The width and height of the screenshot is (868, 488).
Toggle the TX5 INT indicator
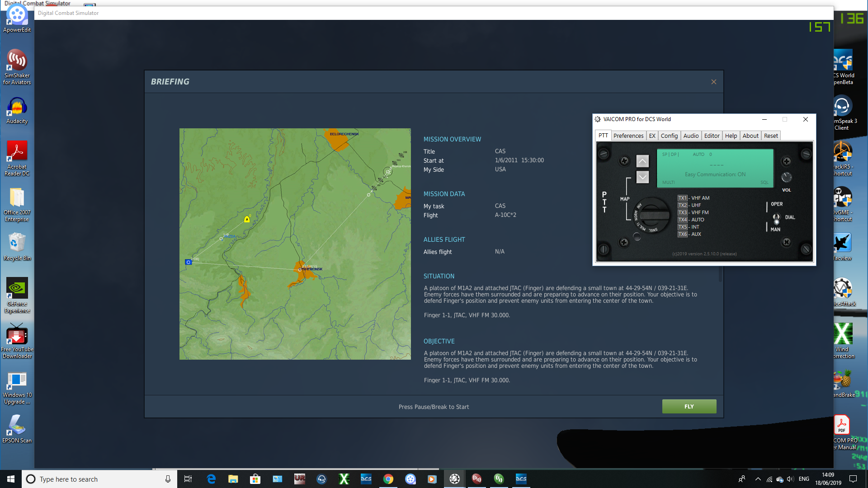(x=683, y=227)
